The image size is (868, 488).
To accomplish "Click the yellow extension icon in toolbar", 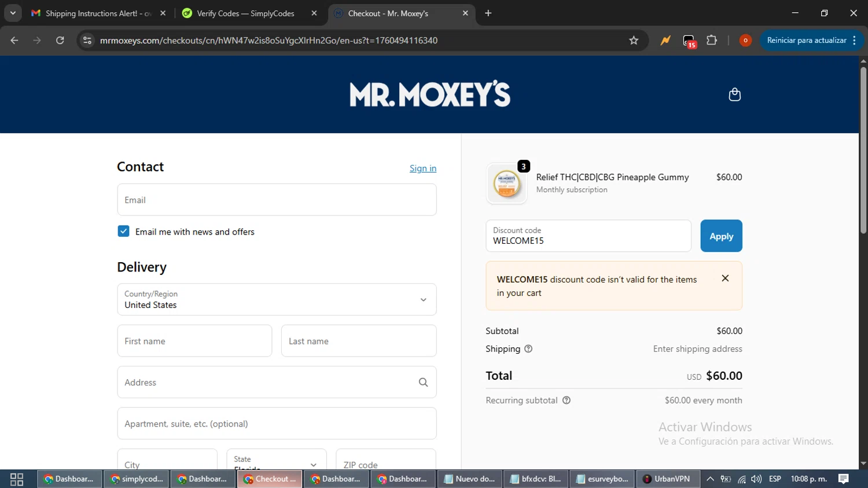I will [x=665, y=40].
